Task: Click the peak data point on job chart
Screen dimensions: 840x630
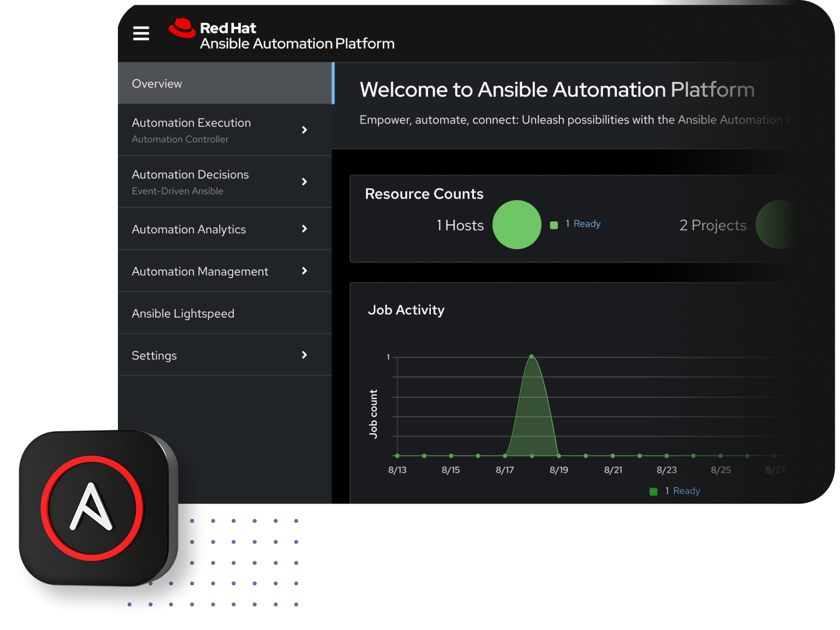Action: 532,357
